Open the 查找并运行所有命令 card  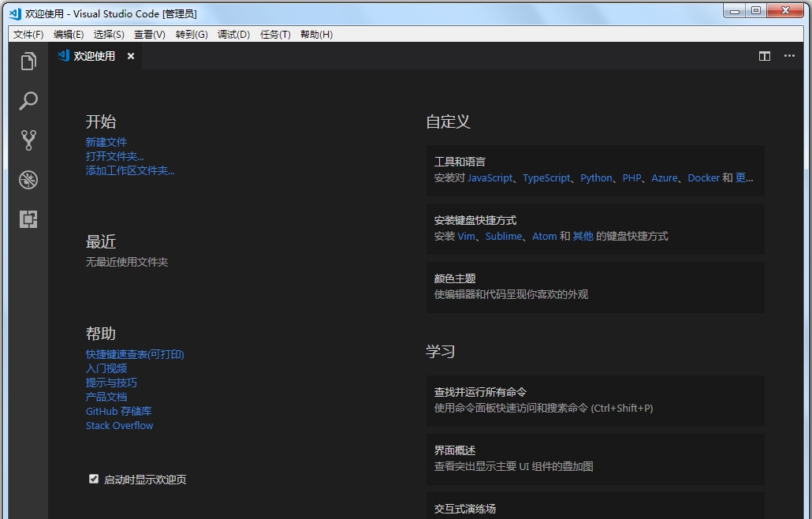[x=595, y=401]
